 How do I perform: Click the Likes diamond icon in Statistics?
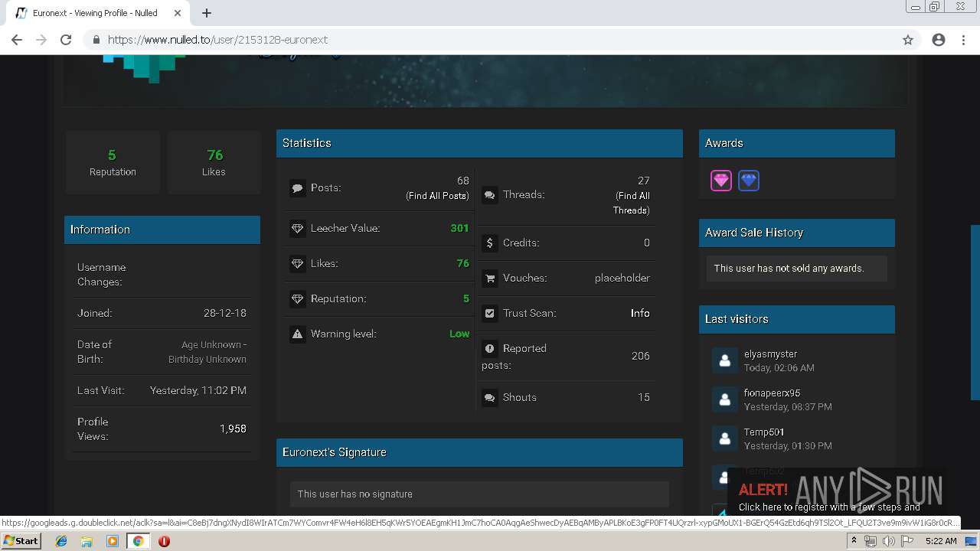[297, 263]
